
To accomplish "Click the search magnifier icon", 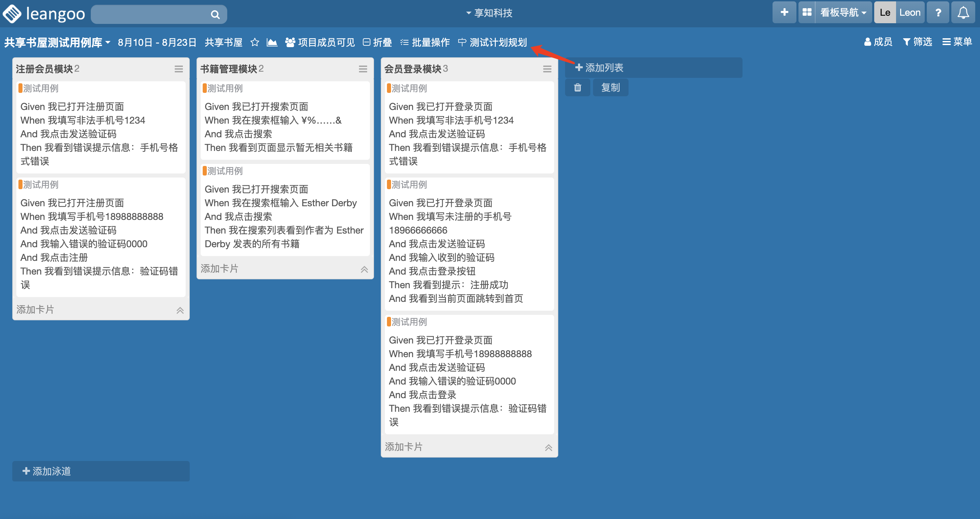I will tap(215, 14).
